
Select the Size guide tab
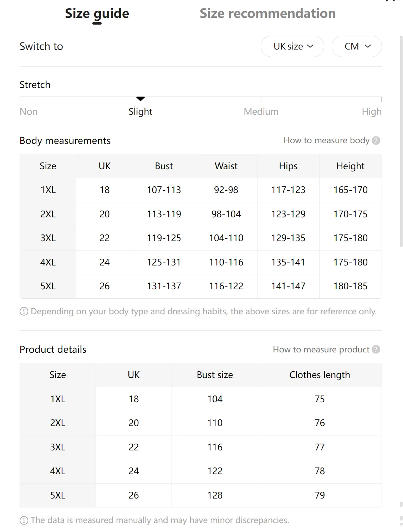point(97,14)
